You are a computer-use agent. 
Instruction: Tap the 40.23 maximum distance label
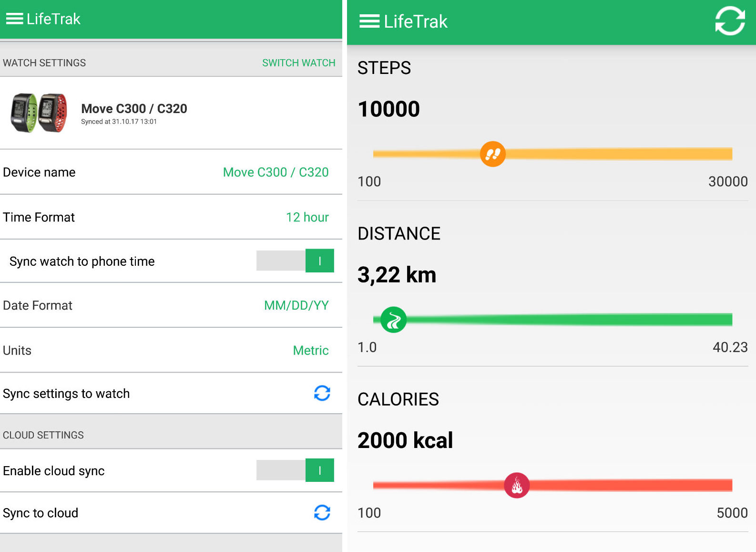pyautogui.click(x=730, y=347)
